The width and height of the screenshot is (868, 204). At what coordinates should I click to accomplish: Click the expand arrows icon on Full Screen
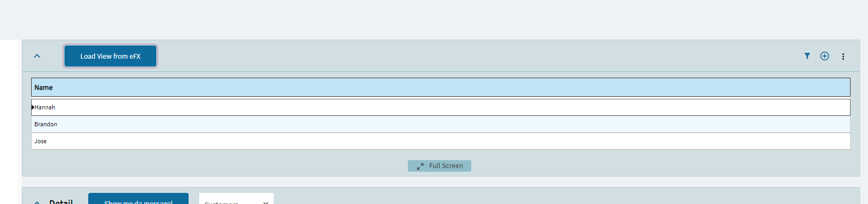420,166
